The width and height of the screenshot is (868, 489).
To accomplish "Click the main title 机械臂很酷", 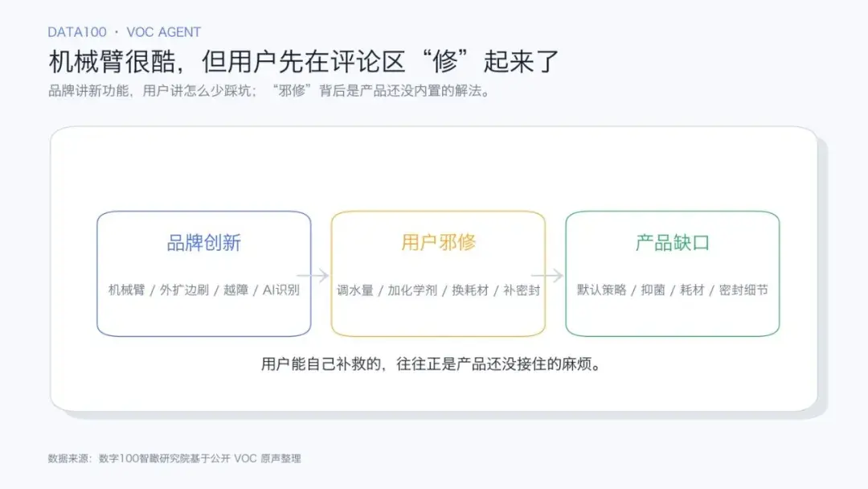I will point(304,61).
